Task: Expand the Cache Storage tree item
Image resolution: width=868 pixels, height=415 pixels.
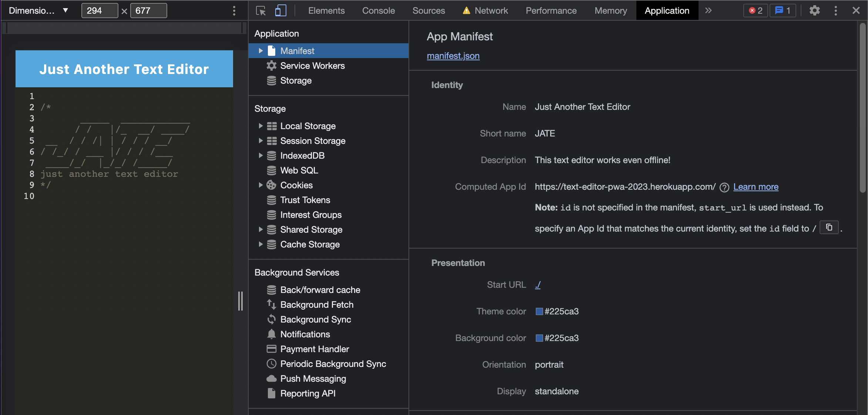Action: 260,244
